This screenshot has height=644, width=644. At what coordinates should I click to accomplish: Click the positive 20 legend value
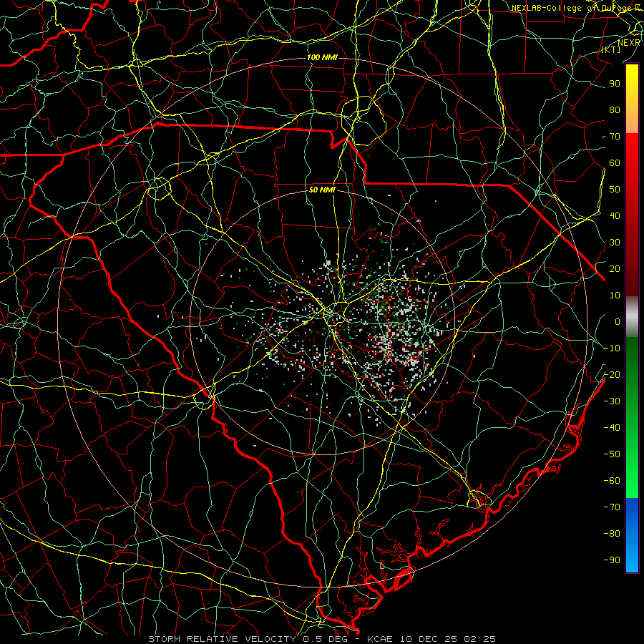point(615,269)
